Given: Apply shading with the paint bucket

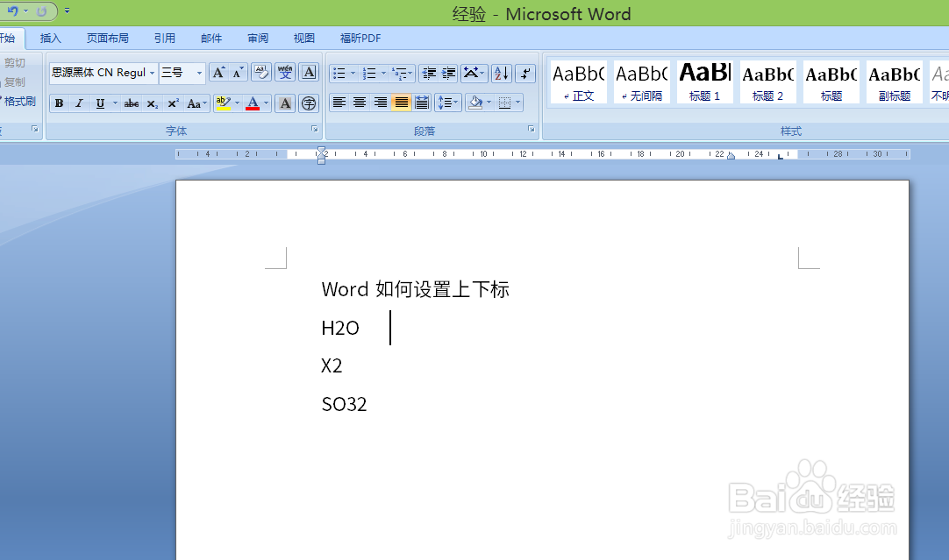Looking at the screenshot, I should pyautogui.click(x=475, y=103).
